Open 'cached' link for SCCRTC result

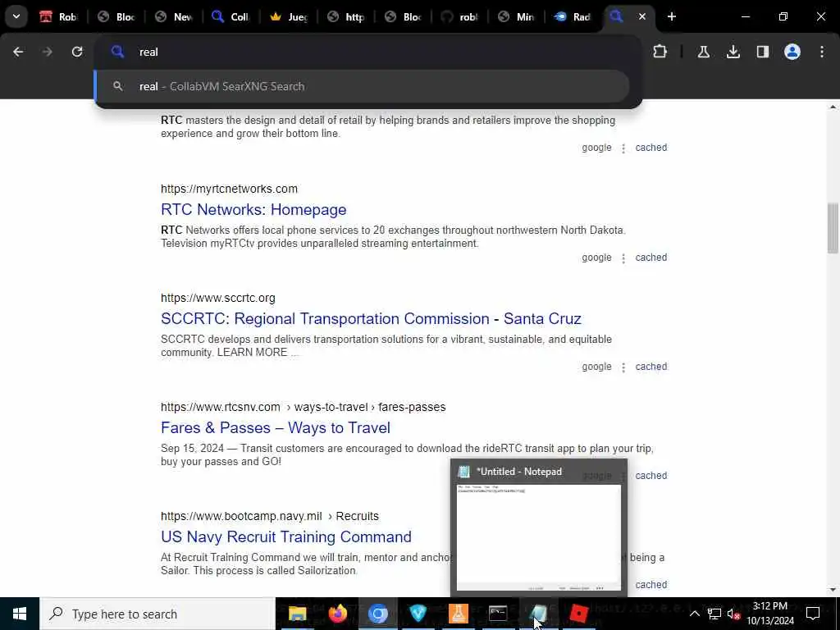click(651, 367)
